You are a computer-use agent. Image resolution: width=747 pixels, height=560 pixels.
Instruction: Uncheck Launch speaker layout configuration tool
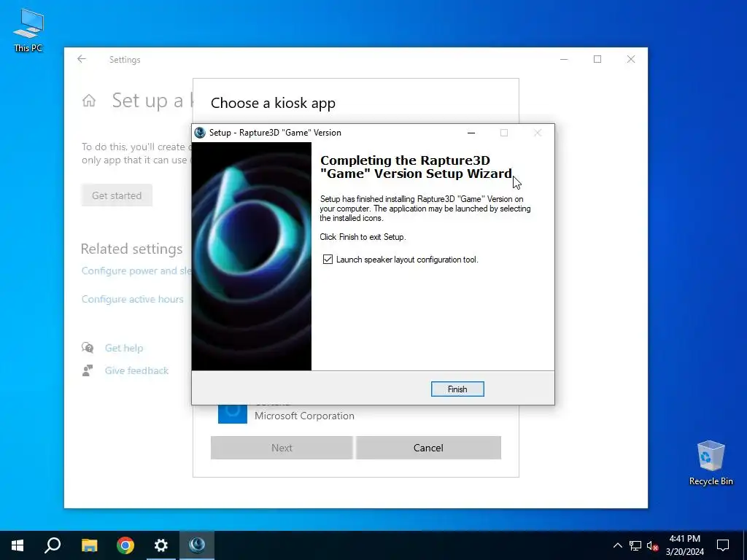point(328,259)
